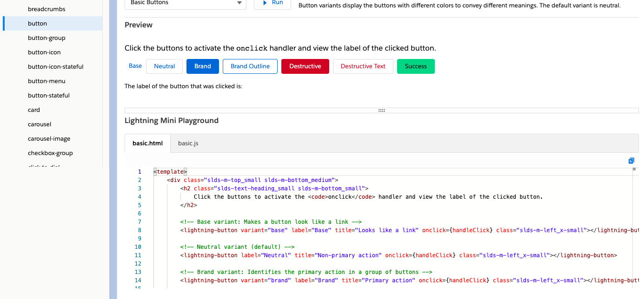The height and width of the screenshot is (299, 644).
Task: Select the basic.html tab
Action: 147,143
